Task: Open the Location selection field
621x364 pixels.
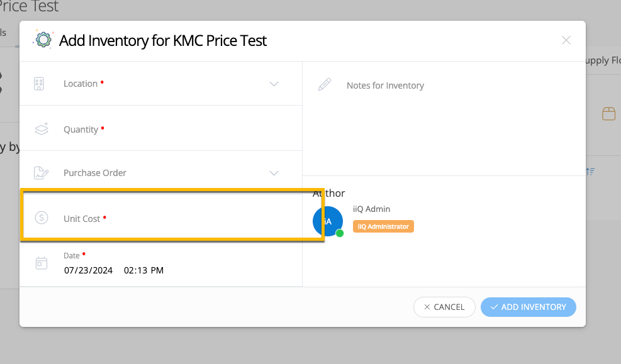Action: pyautogui.click(x=161, y=84)
